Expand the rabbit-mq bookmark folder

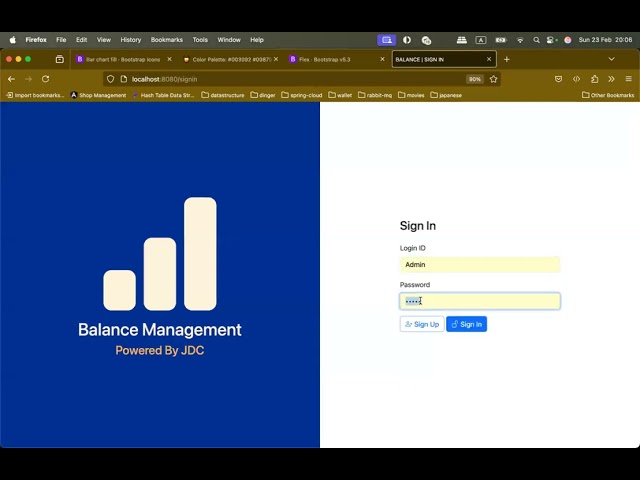375,95
